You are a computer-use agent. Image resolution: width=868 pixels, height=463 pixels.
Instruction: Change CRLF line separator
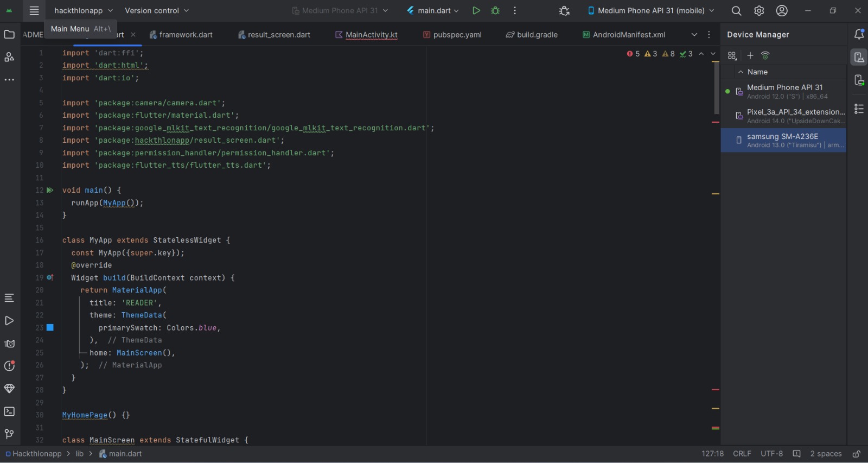(742, 454)
